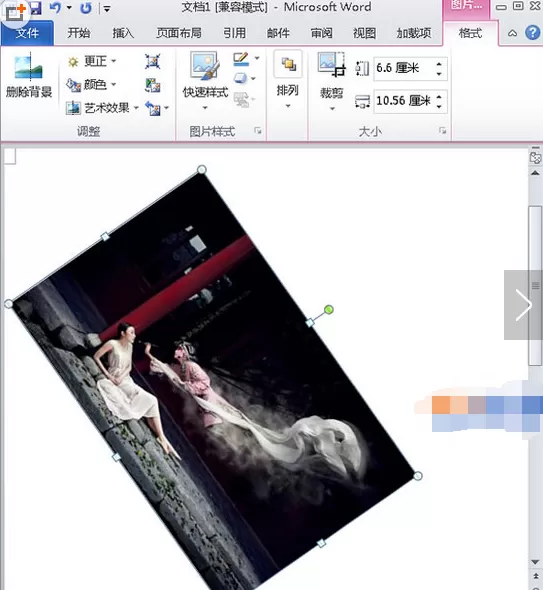The width and height of the screenshot is (543, 590).
Task: Open the 更正 corrections dropdown
Action: (92, 61)
